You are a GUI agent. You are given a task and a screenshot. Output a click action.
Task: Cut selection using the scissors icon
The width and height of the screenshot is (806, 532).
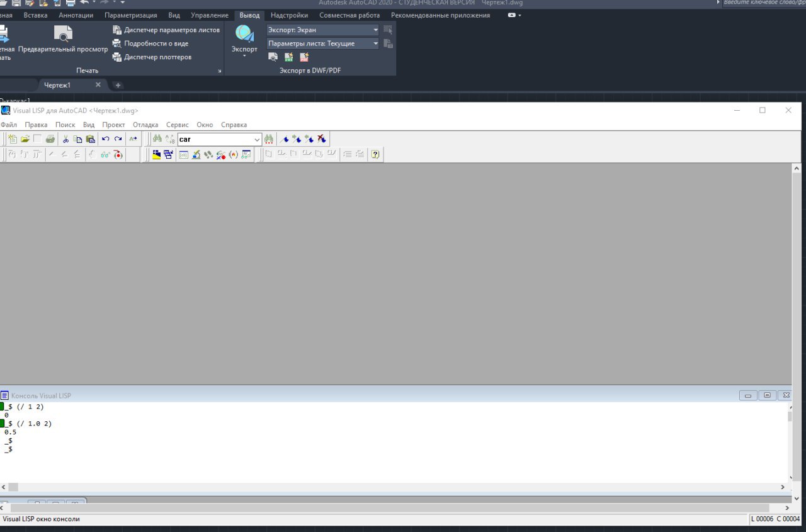[x=65, y=139]
